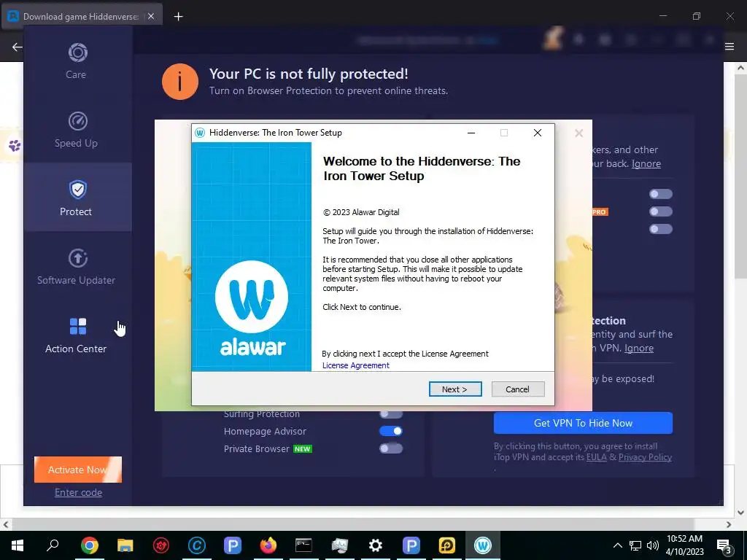Click the Activate Now button
The height and width of the screenshot is (560, 747).
(x=78, y=470)
